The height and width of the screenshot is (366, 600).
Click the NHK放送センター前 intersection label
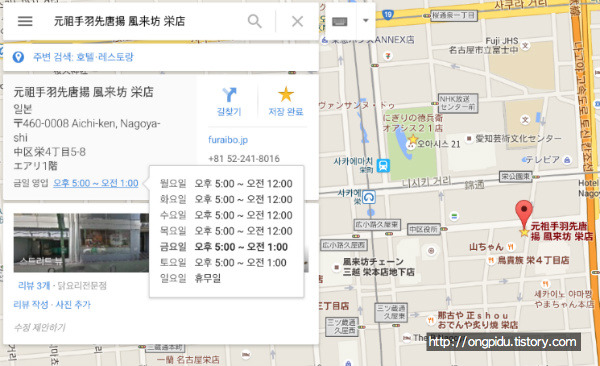click(458, 103)
